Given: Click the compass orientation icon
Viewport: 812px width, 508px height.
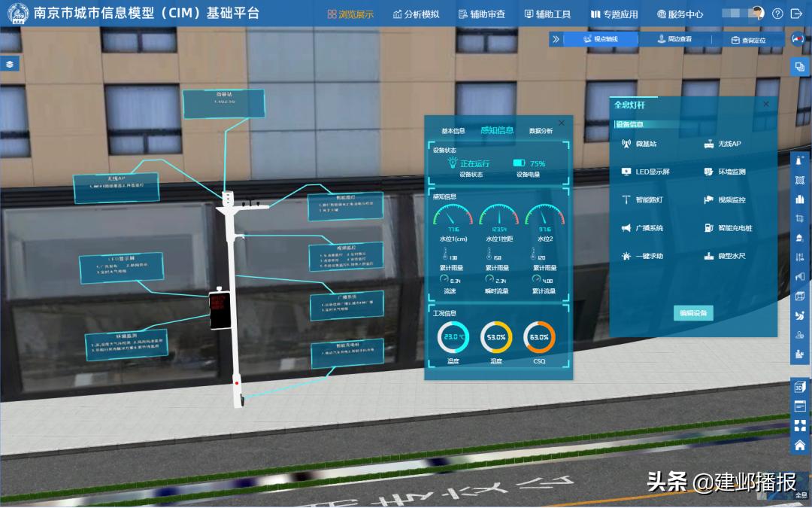Looking at the screenshot, I should point(798,39).
